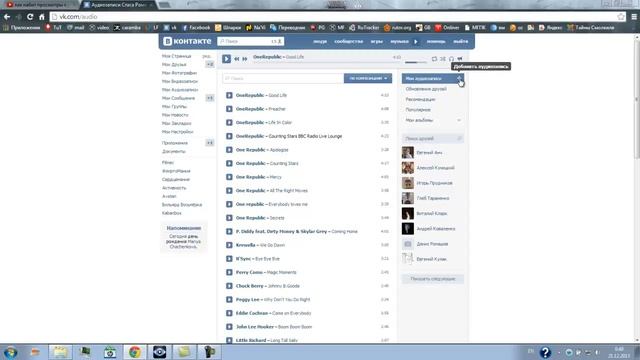
Task: Click the headphones icon in audio player
Action: coord(451,59)
